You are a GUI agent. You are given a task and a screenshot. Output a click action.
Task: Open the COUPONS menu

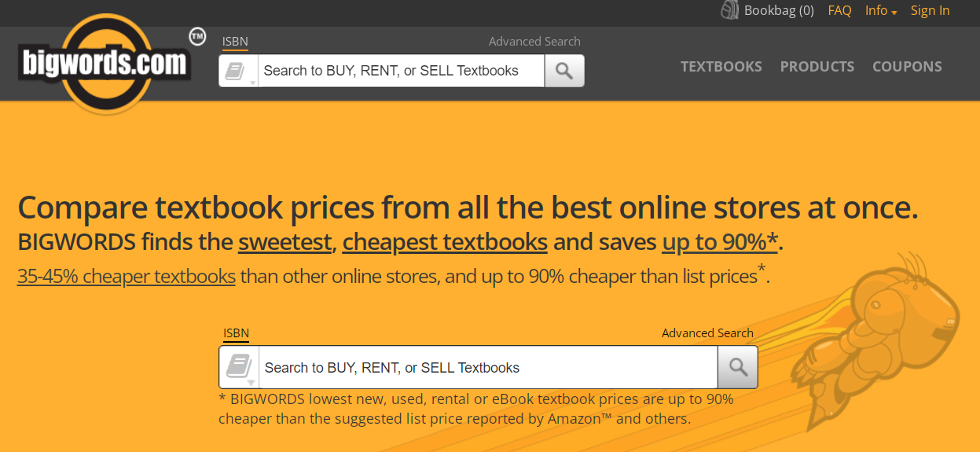907,67
